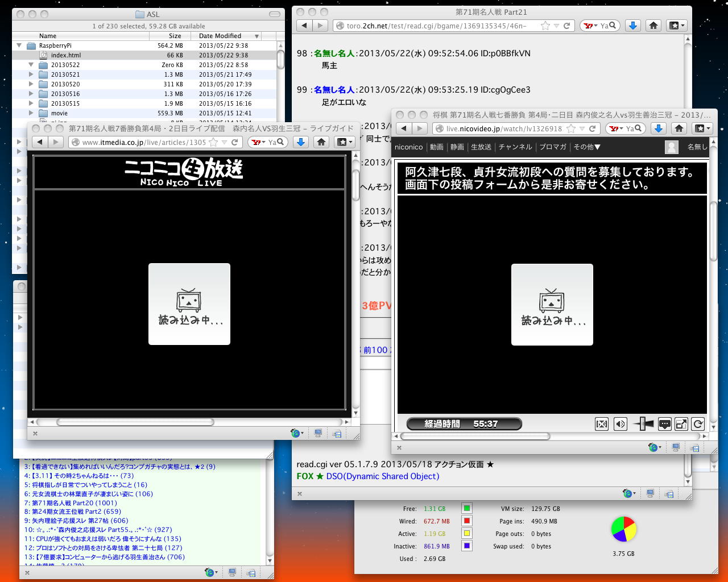
Task: Toggle the Finder ASL window toolbar pill
Action: (x=275, y=14)
